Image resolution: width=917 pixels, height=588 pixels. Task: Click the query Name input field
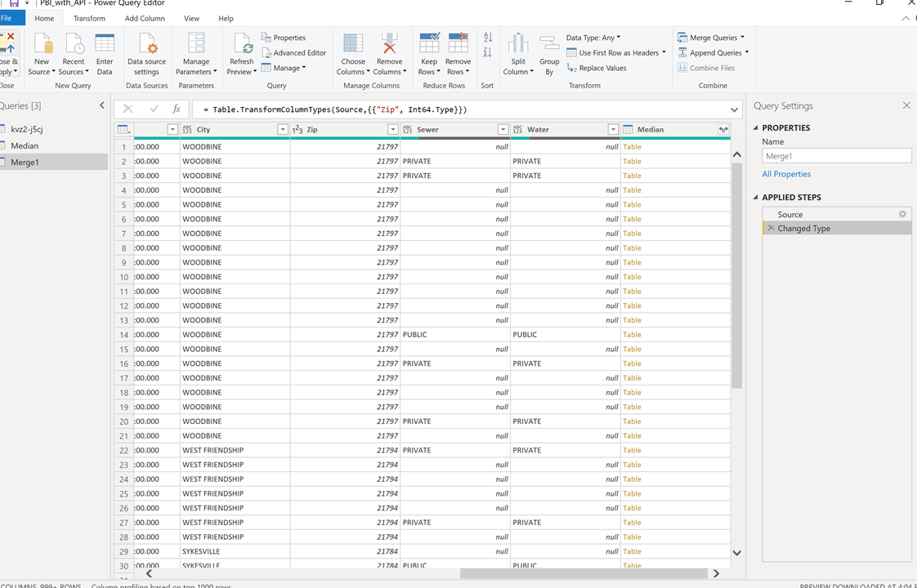click(x=836, y=156)
